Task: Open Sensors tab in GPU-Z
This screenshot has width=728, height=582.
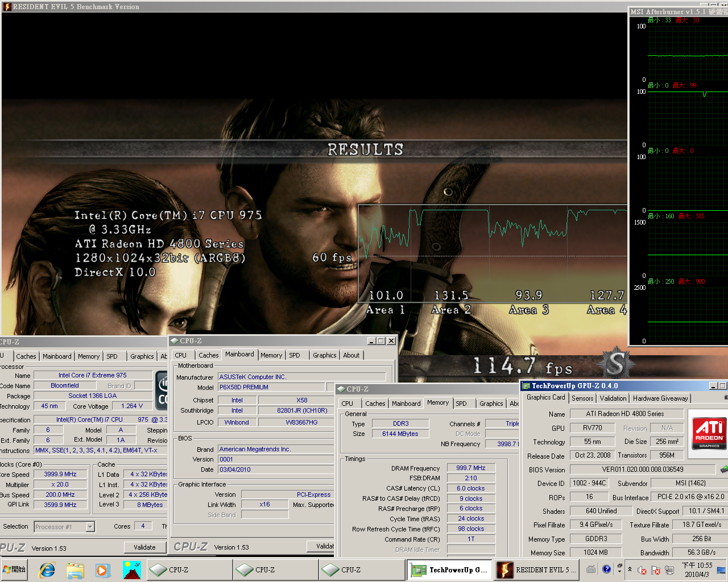Action: pyautogui.click(x=582, y=398)
